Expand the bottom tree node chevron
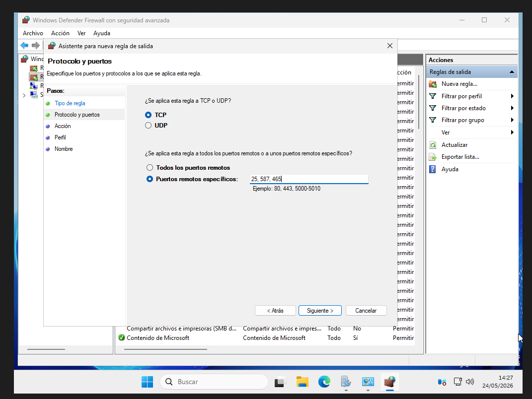The height and width of the screenshot is (399, 532). 24,95
